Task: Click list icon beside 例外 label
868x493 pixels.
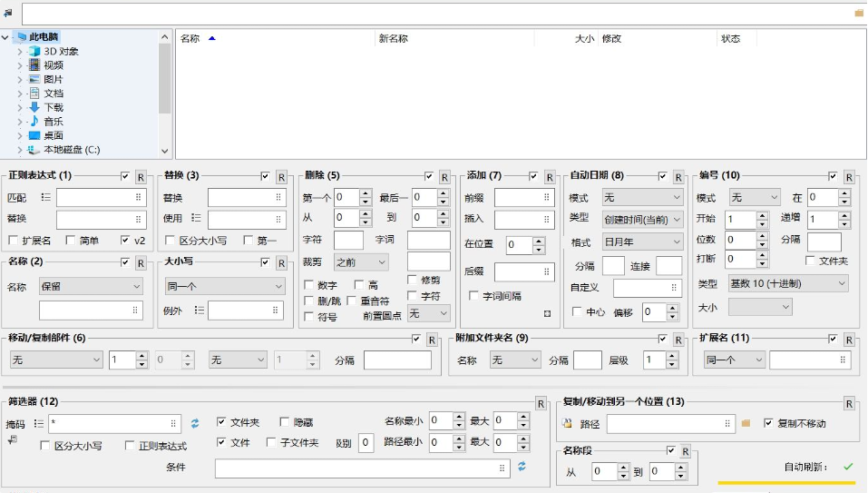Action: click(200, 311)
